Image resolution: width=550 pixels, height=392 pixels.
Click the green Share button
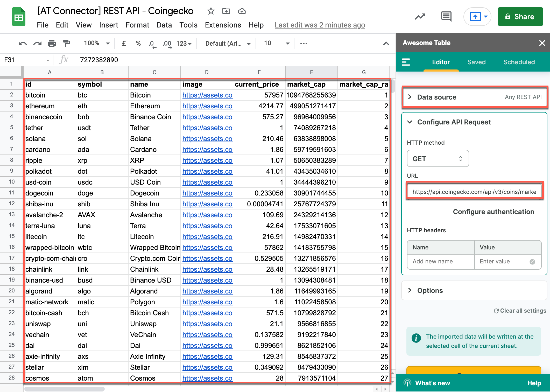(x=520, y=17)
